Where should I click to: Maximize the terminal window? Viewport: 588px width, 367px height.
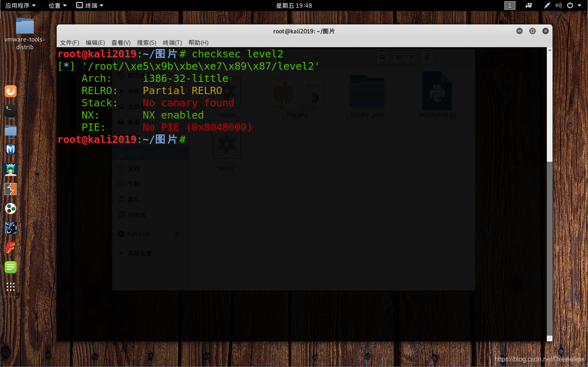533,31
